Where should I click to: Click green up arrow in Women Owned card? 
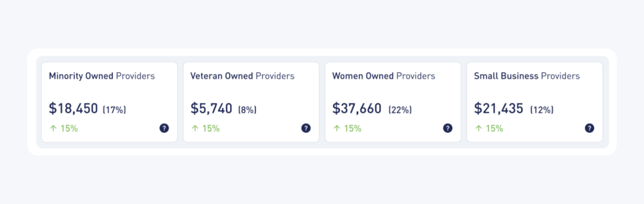click(337, 128)
